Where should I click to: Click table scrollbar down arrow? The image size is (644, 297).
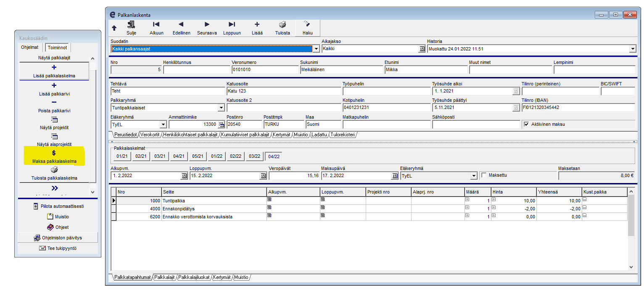point(631,267)
